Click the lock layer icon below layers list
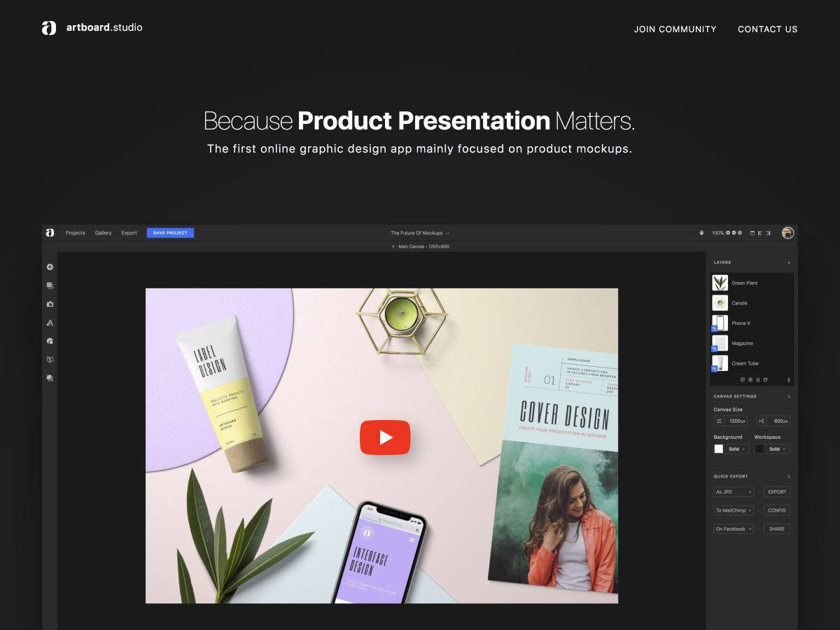 point(757,379)
